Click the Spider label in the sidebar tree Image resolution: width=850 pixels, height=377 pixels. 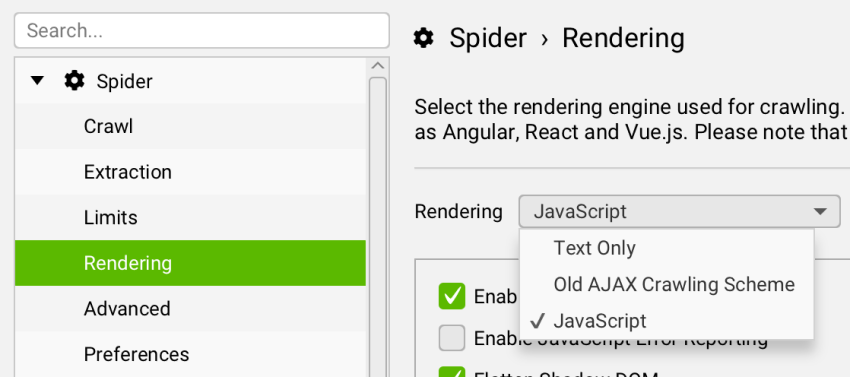pyautogui.click(x=124, y=81)
